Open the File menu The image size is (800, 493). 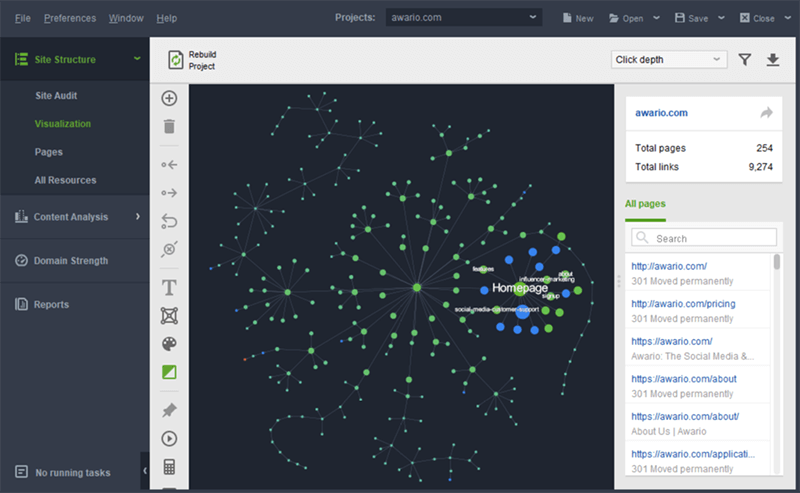tap(22, 18)
